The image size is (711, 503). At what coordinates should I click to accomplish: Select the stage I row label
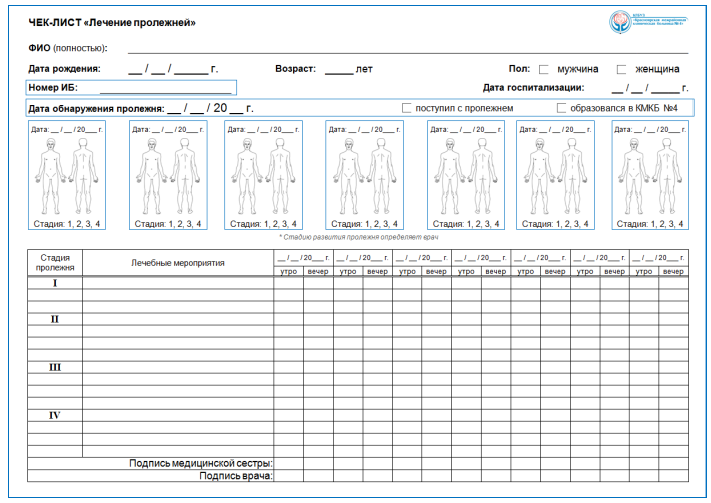click(x=54, y=283)
